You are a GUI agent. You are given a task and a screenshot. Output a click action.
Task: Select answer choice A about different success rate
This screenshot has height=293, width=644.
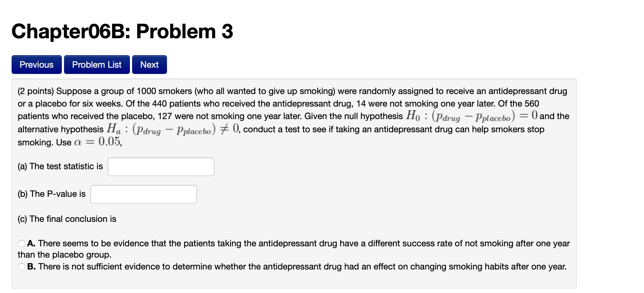coord(21,243)
